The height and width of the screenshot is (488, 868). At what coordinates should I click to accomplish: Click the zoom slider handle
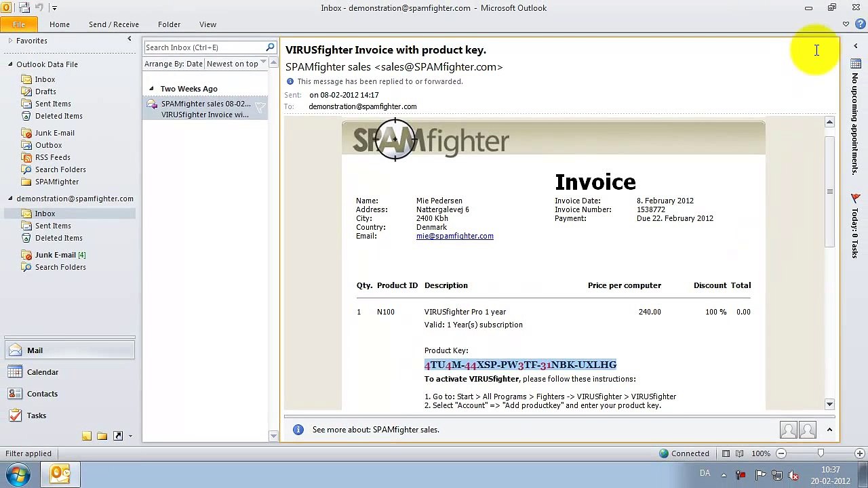pos(821,453)
